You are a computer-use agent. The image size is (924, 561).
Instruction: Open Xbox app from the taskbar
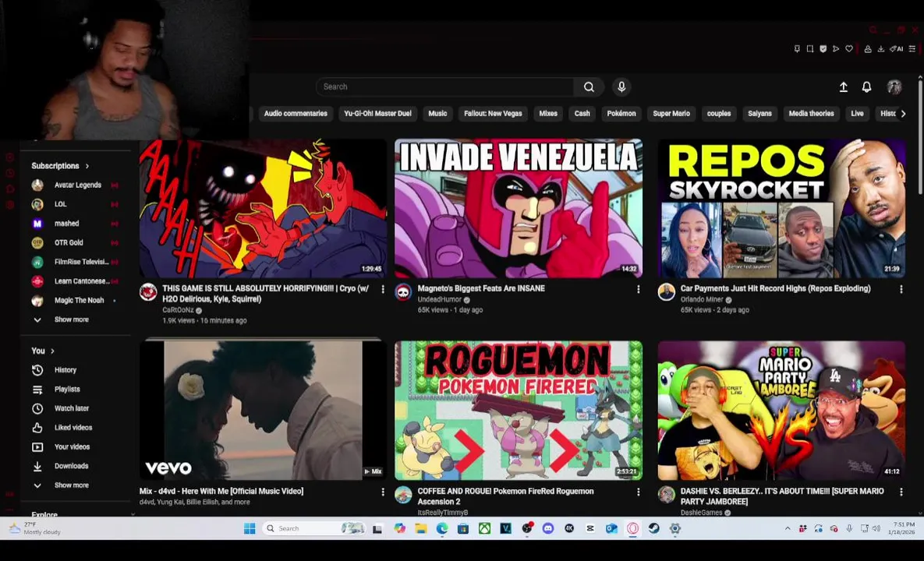click(x=484, y=528)
